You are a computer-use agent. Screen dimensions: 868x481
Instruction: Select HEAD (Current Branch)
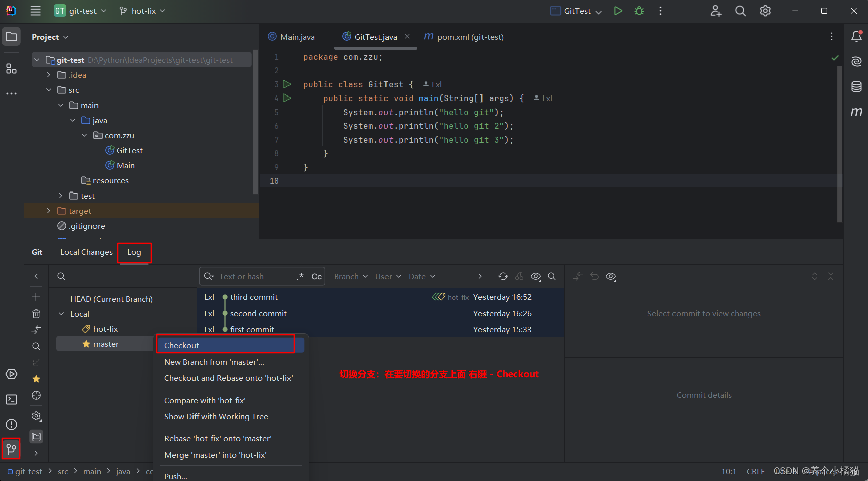tap(111, 299)
